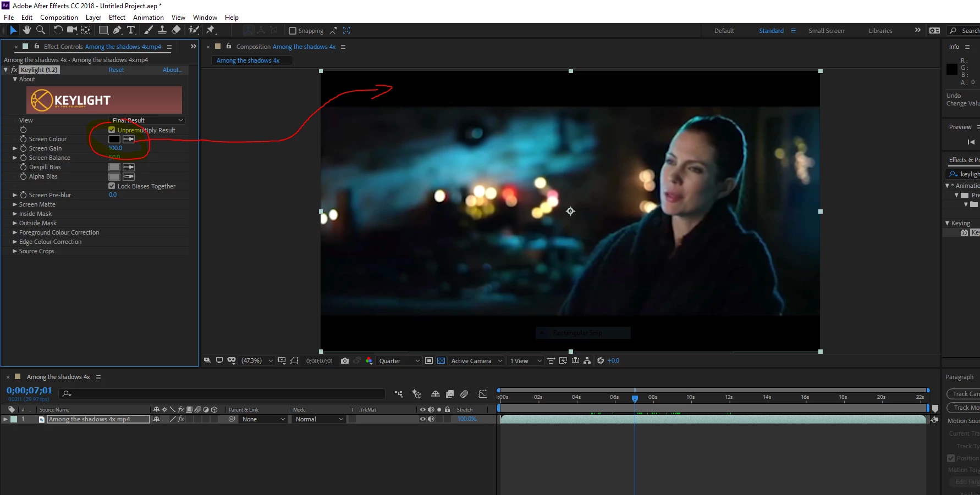
Task: Uncheck the Unpremultiply Result checkbox
Action: coord(112,130)
